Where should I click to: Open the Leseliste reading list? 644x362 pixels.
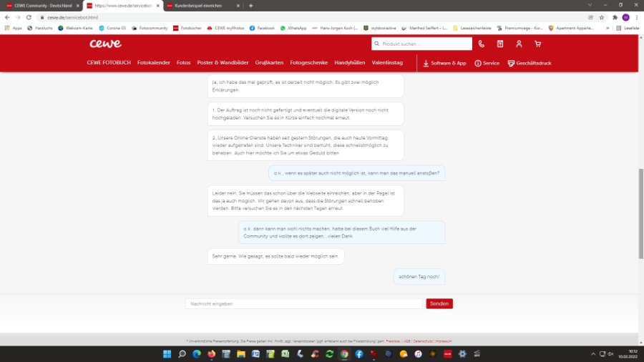628,28
